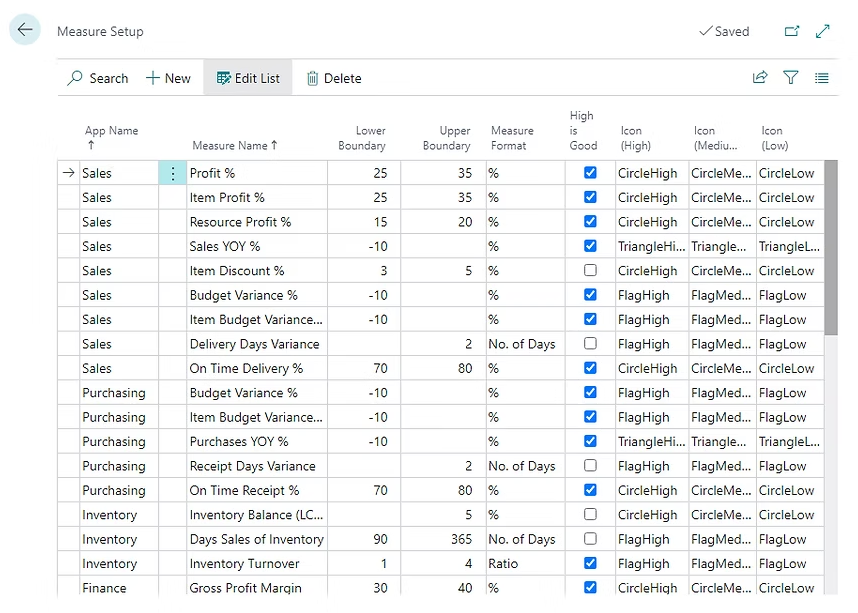
Task: Click the back arrow button
Action: click(x=25, y=30)
